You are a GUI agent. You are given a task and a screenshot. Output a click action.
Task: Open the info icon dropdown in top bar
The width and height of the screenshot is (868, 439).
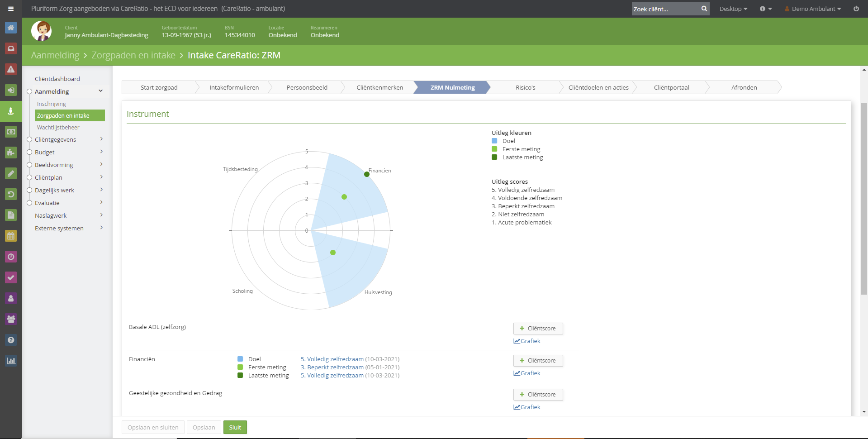point(765,9)
